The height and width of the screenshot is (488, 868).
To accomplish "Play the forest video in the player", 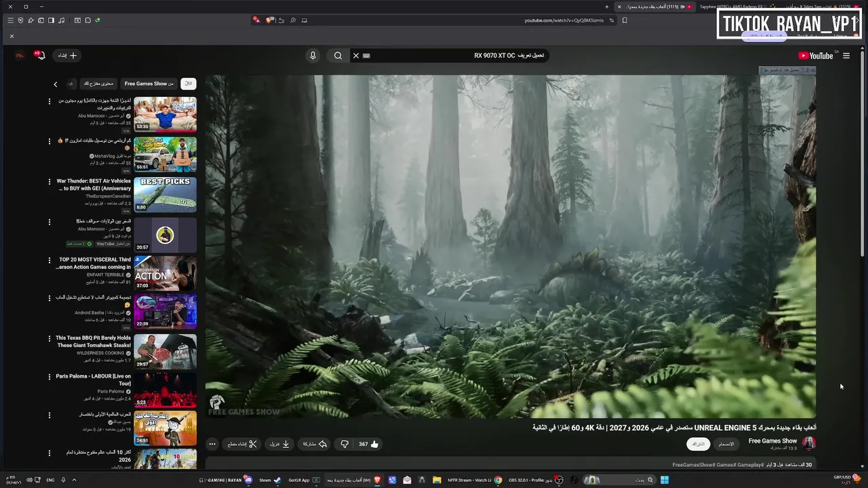I will tap(511, 246).
